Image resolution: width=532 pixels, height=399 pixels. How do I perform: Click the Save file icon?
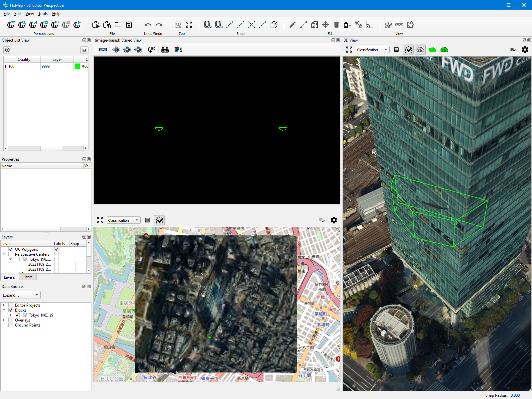[129, 25]
